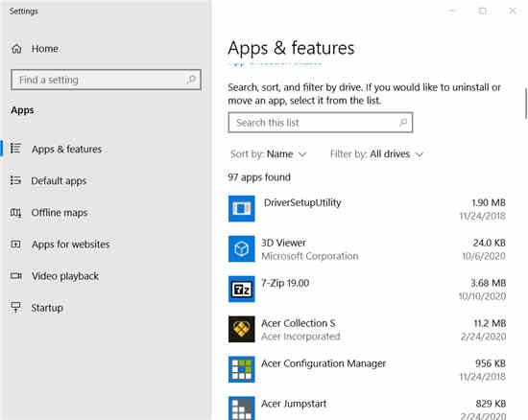Minimize the Settings window

(x=452, y=12)
